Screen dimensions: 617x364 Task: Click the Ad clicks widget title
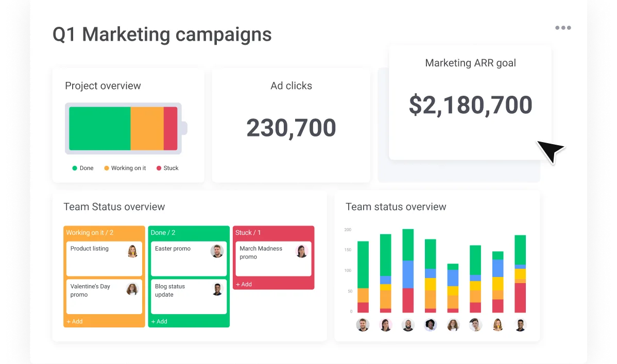(x=291, y=86)
